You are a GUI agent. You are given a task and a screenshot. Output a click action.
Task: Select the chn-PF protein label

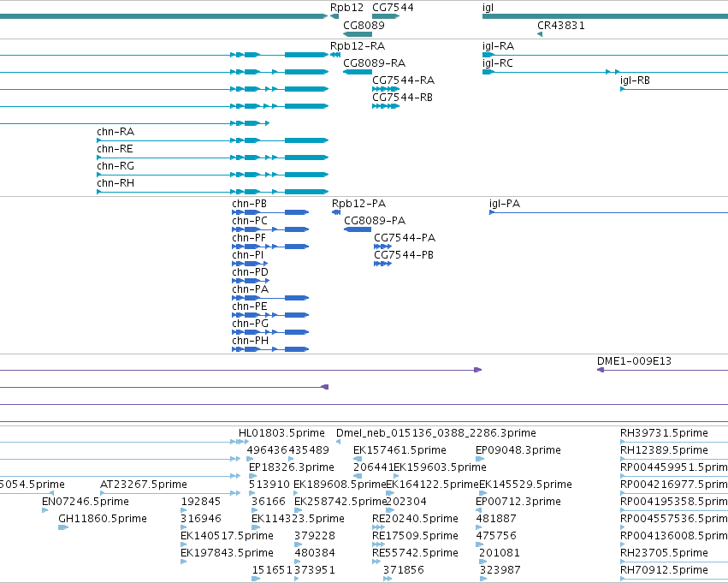click(x=249, y=238)
